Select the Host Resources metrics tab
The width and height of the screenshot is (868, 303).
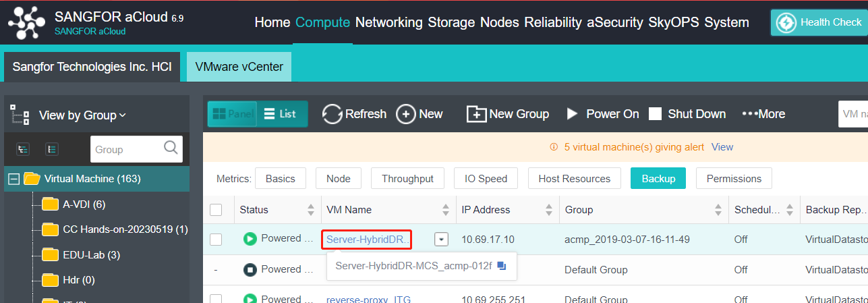pos(575,178)
